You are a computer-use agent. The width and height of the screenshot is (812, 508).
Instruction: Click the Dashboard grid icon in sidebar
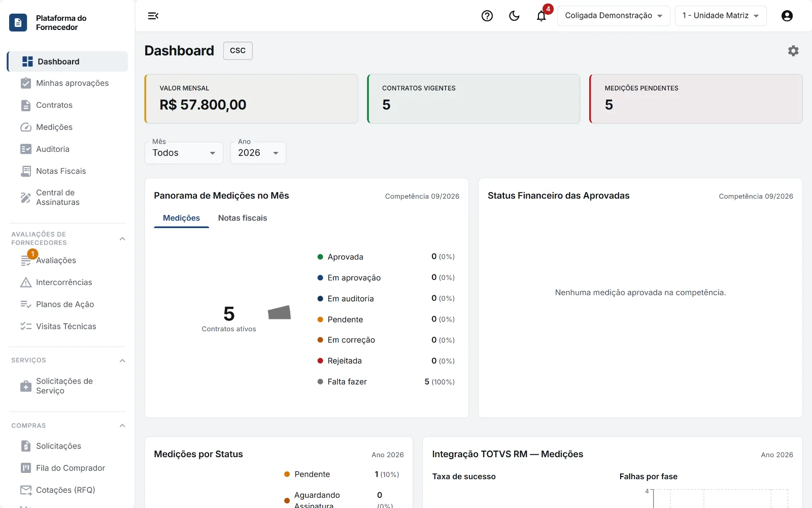pyautogui.click(x=27, y=61)
